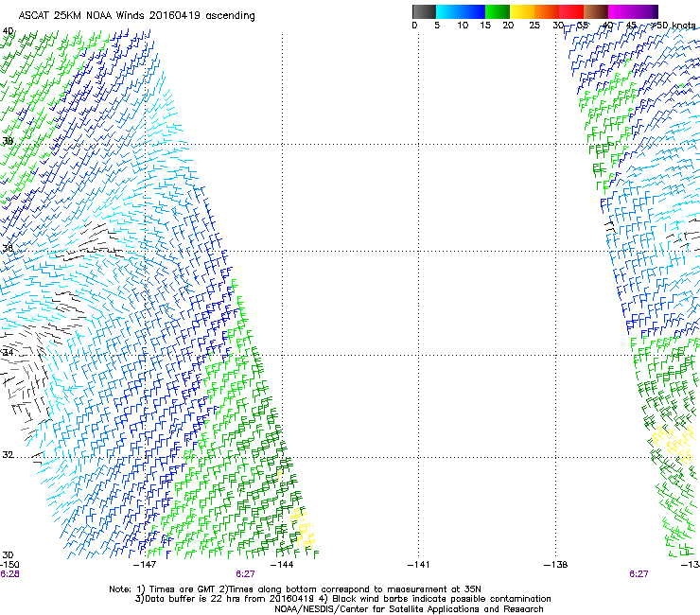700x615 pixels.
Task: Click the plot title 'ASCAT 25KM NOAA Winds 20160419 ascending'
Action: (136, 15)
